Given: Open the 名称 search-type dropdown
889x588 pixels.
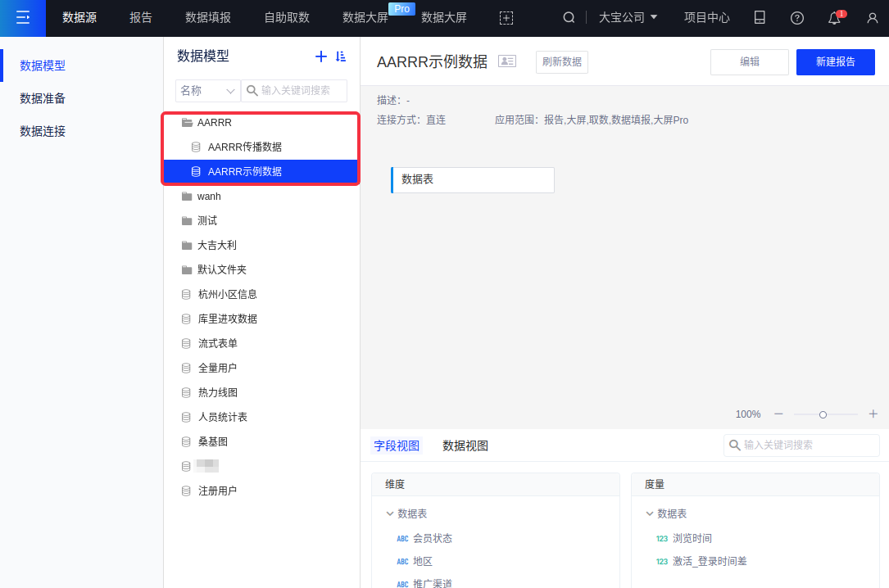Looking at the screenshot, I should click(207, 91).
